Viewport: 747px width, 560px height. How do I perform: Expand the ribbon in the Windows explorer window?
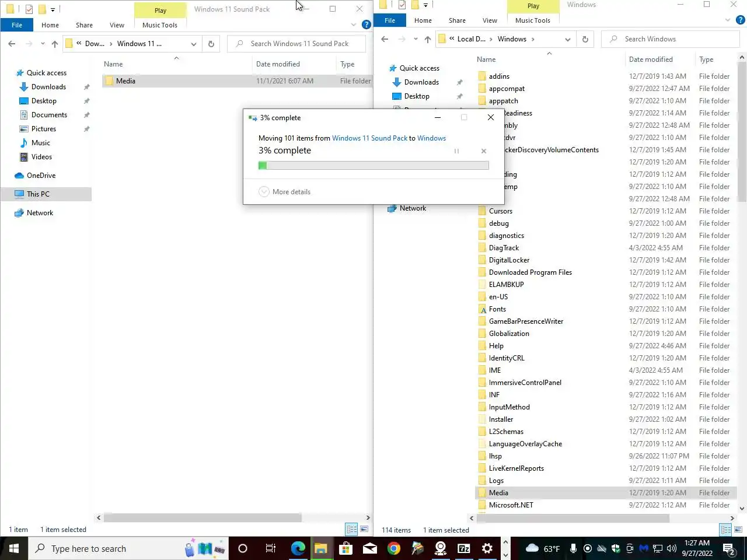[727, 20]
